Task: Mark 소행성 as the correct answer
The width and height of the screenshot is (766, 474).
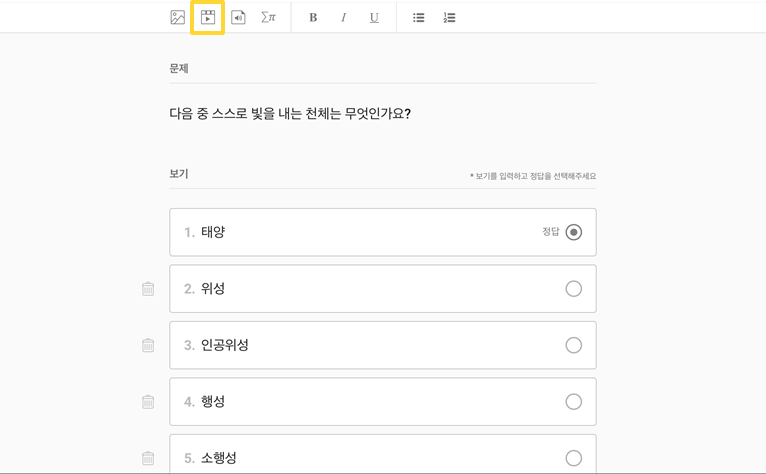Action: (574, 458)
